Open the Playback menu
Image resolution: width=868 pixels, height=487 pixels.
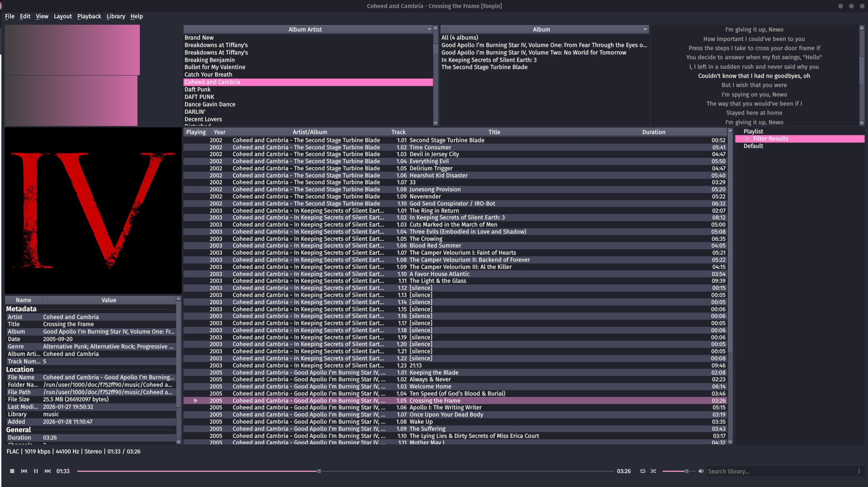(x=89, y=16)
